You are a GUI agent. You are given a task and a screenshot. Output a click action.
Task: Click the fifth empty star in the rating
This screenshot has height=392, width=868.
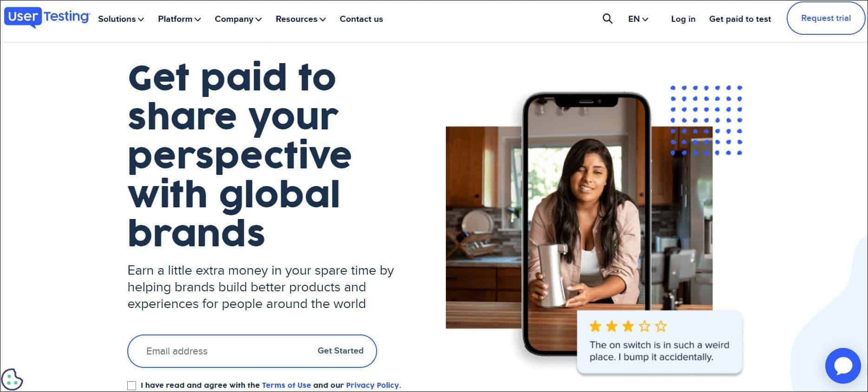(661, 327)
